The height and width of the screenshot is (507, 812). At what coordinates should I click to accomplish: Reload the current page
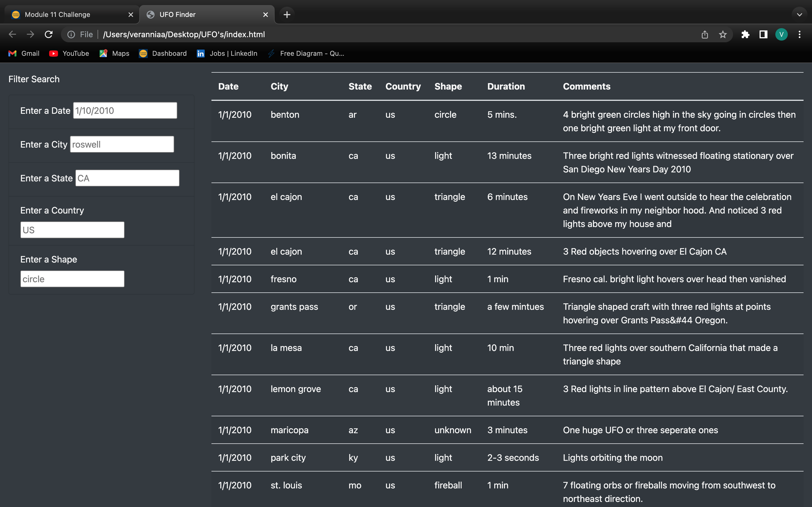(x=49, y=34)
